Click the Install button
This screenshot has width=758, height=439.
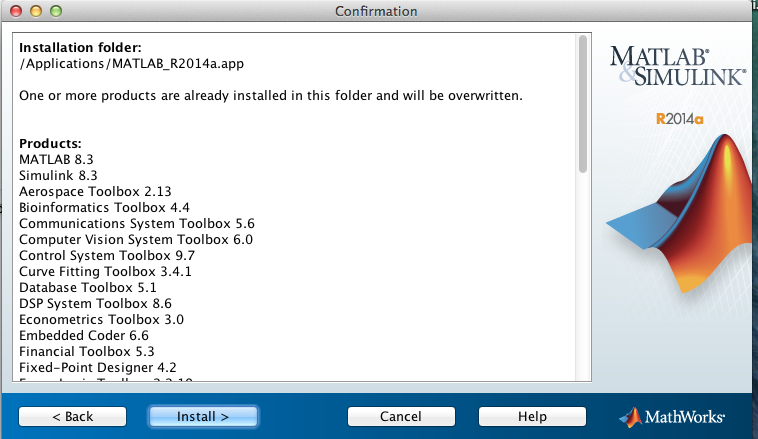(203, 417)
